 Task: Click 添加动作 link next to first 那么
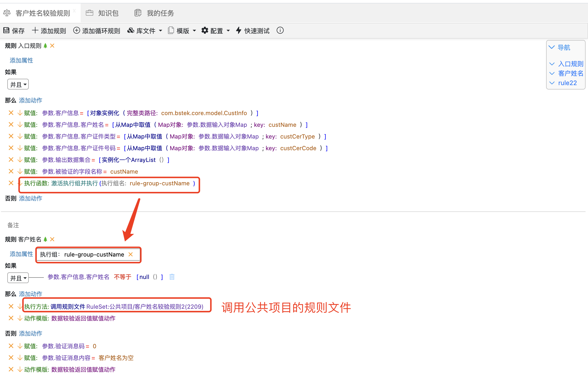(x=30, y=100)
